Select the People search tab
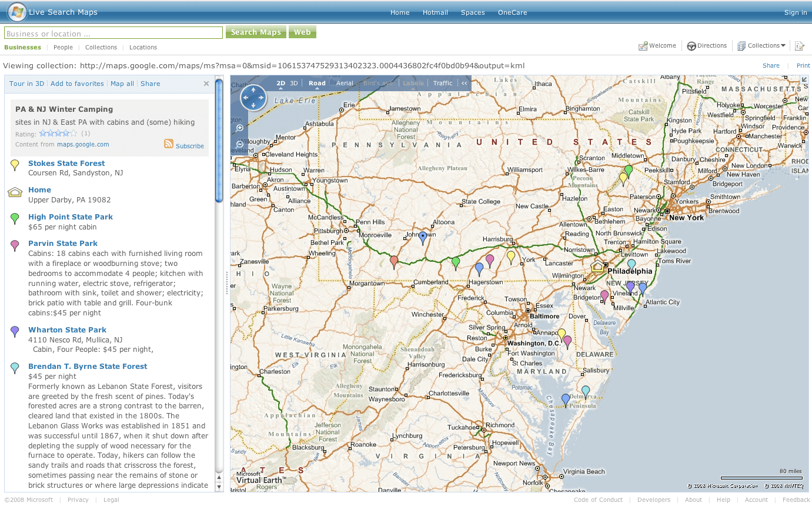The image size is (812, 506). point(63,47)
